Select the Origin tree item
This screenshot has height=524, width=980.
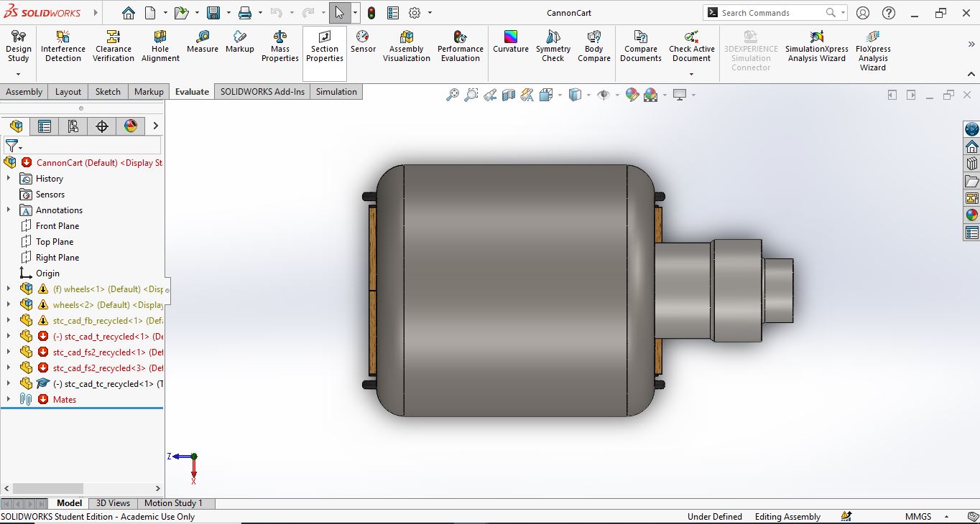(x=48, y=273)
